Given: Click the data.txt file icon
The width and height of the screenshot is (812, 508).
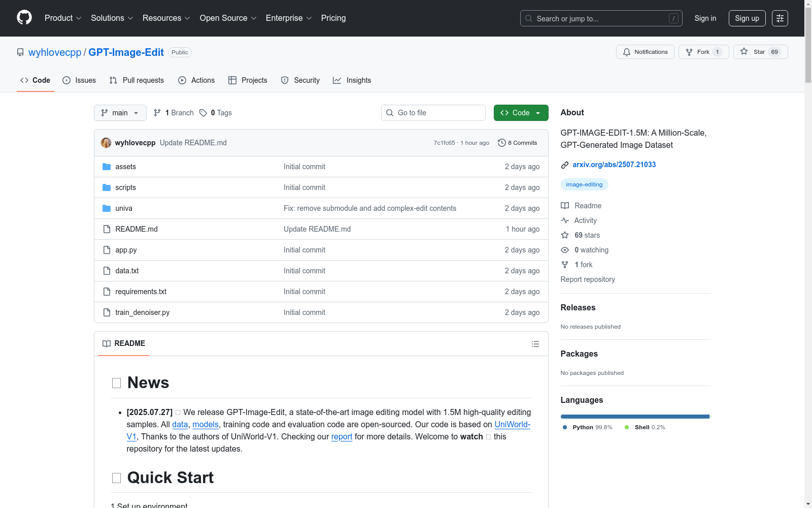Looking at the screenshot, I should click(x=107, y=271).
